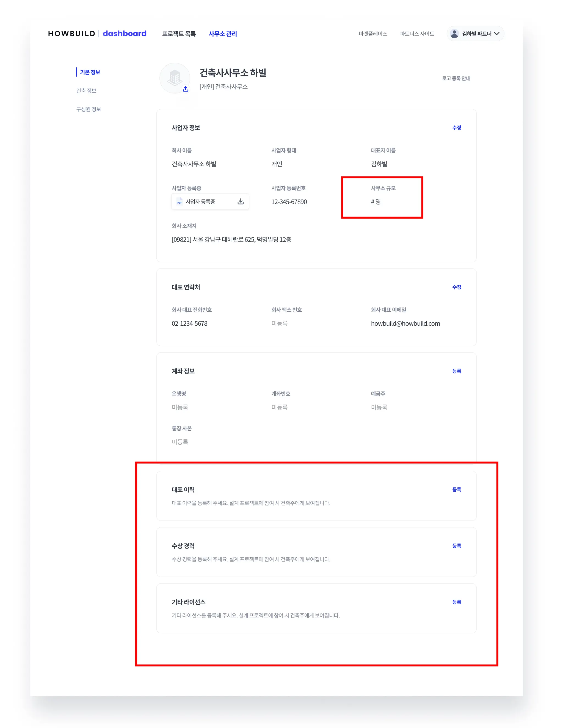Screen dimensions: 563x728
Task: Open the 사무소 관리 menu
Action: click(x=222, y=34)
